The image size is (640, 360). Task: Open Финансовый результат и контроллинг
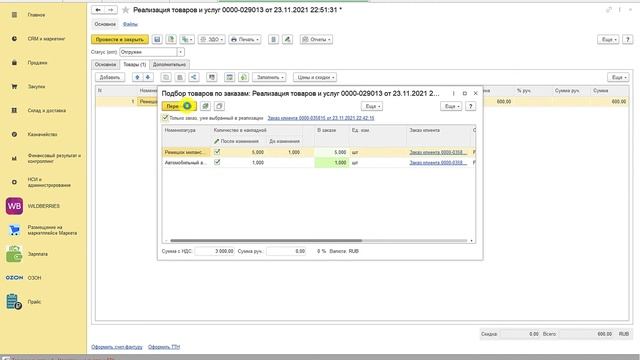54,158
